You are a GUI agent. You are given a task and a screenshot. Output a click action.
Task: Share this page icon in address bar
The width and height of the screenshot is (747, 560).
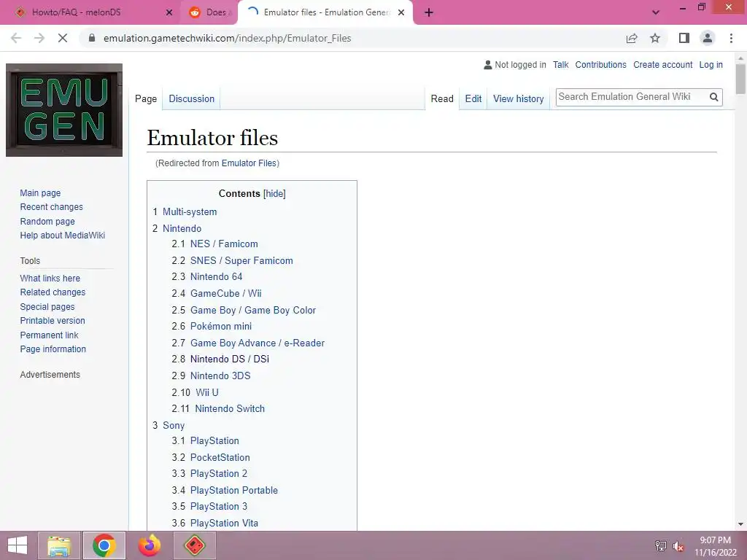[x=632, y=38]
